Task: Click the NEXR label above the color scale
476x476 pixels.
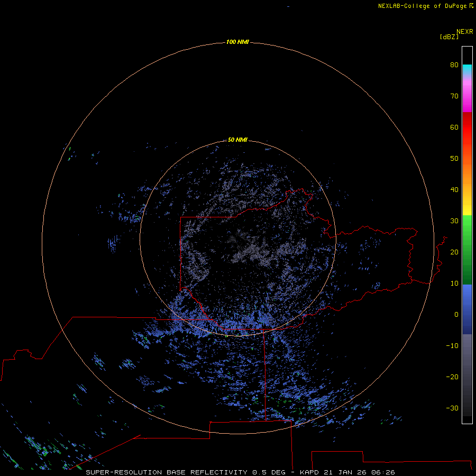Action: pyautogui.click(x=464, y=31)
